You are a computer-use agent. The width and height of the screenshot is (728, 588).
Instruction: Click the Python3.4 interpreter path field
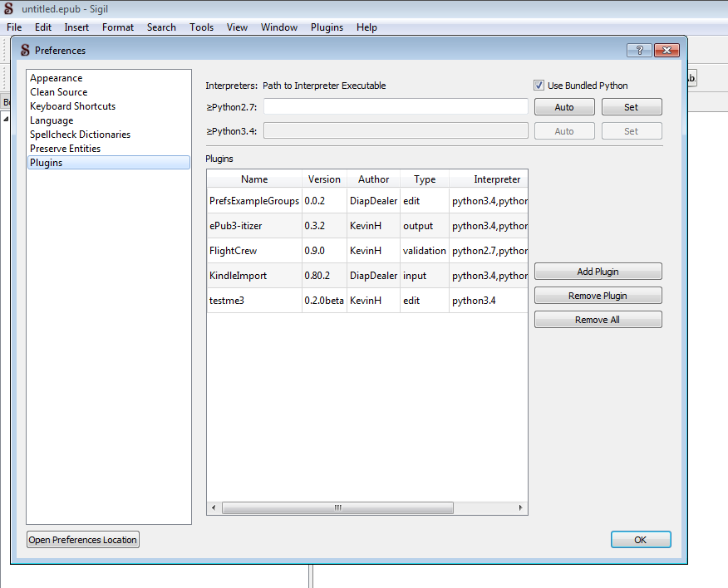click(396, 131)
